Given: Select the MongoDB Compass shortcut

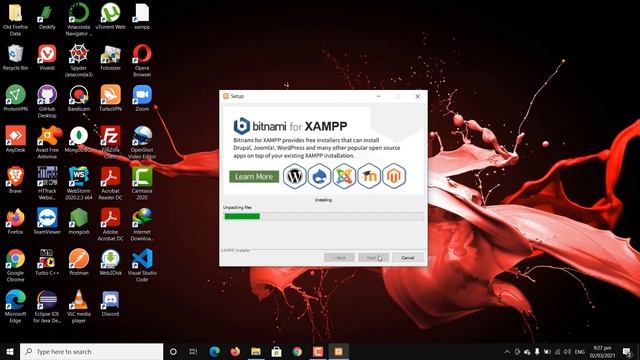Looking at the screenshot, I should coord(79,140).
